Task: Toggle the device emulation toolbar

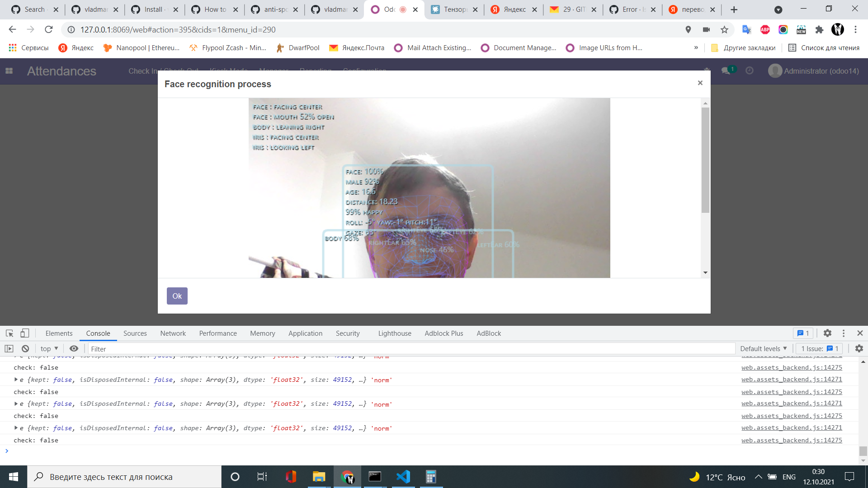Action: 25,333
